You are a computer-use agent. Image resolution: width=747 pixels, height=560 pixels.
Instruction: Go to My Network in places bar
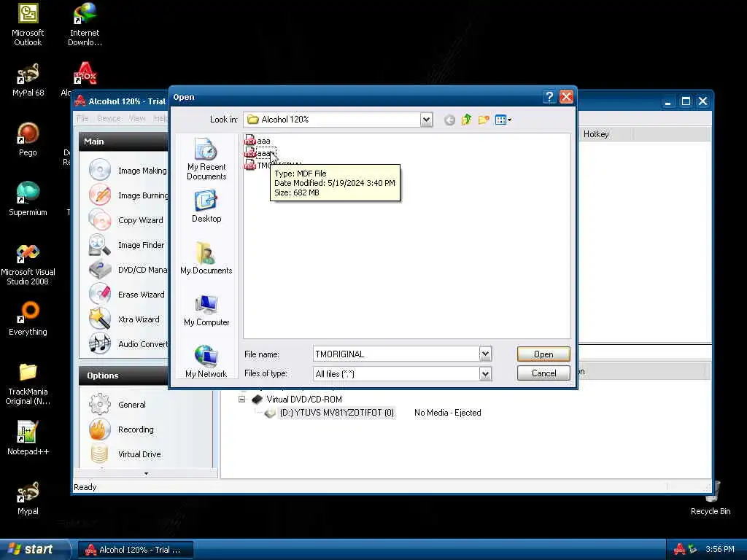click(x=206, y=362)
